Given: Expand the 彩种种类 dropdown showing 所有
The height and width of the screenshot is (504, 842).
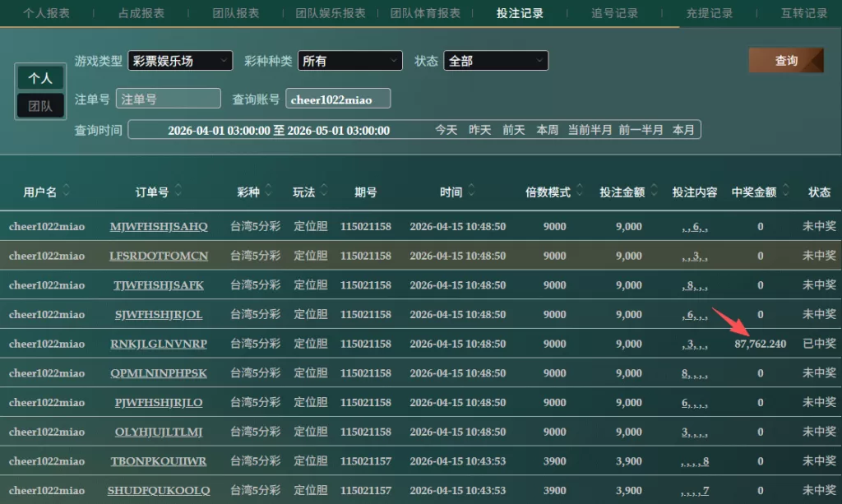Looking at the screenshot, I should (349, 61).
